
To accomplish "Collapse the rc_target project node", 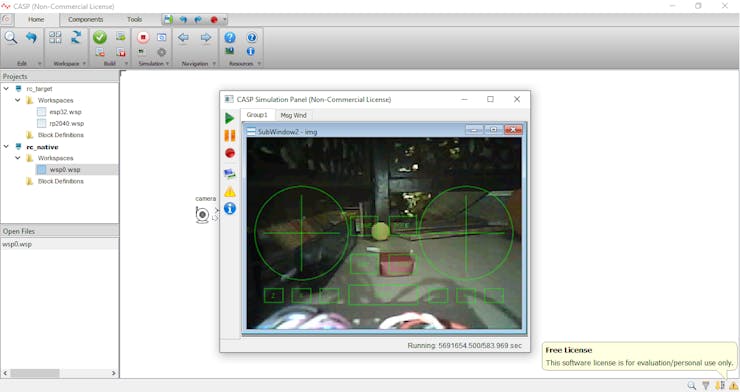I will 6,88.
